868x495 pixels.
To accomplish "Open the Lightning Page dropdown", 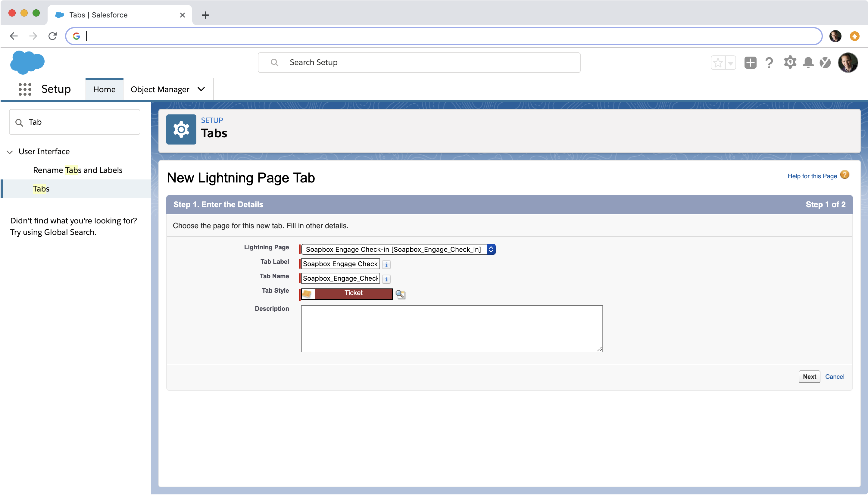I will point(398,249).
